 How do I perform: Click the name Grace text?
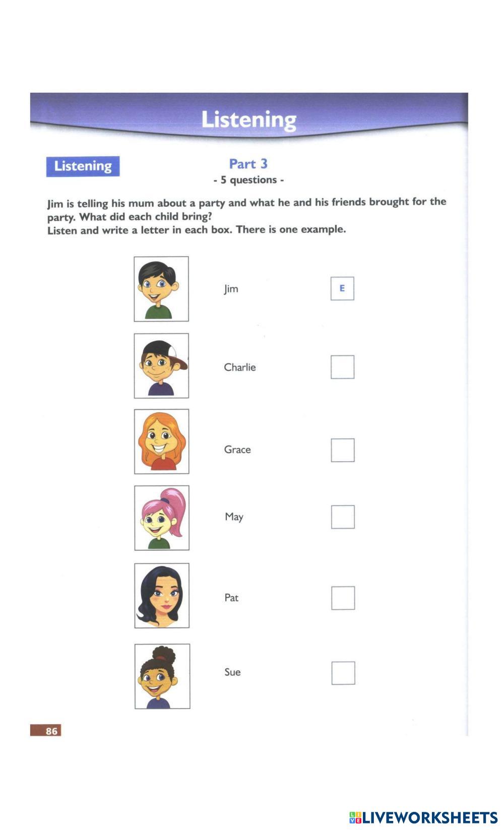tap(237, 450)
